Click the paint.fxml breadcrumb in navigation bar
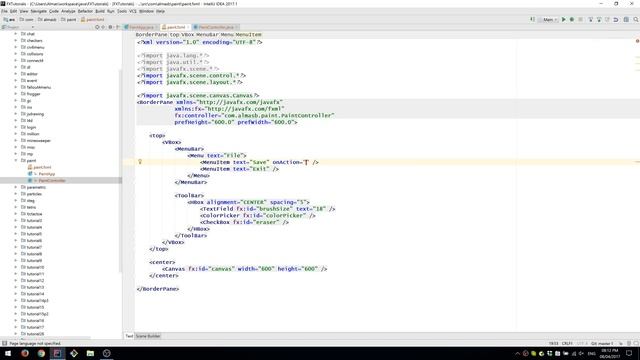 pos(92,20)
